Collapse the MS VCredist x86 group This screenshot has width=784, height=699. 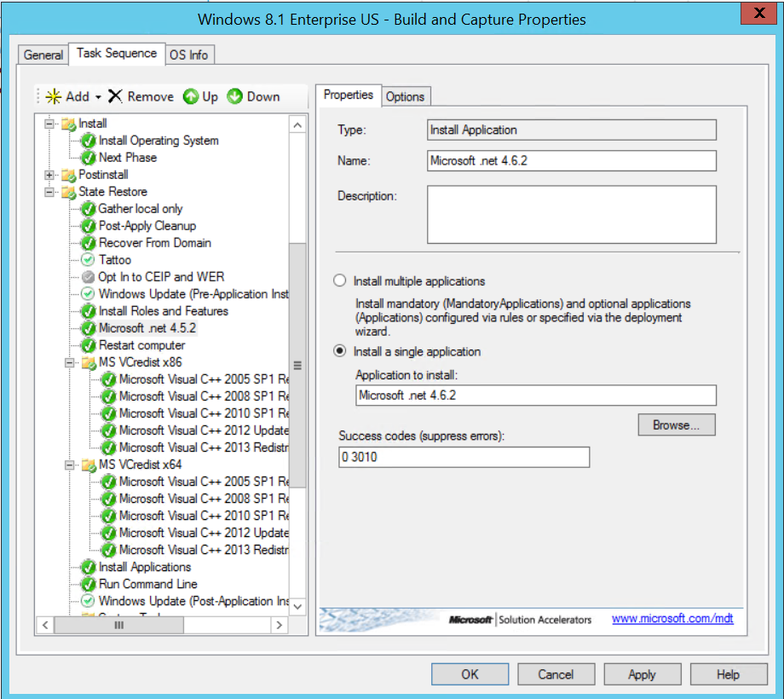coord(71,362)
